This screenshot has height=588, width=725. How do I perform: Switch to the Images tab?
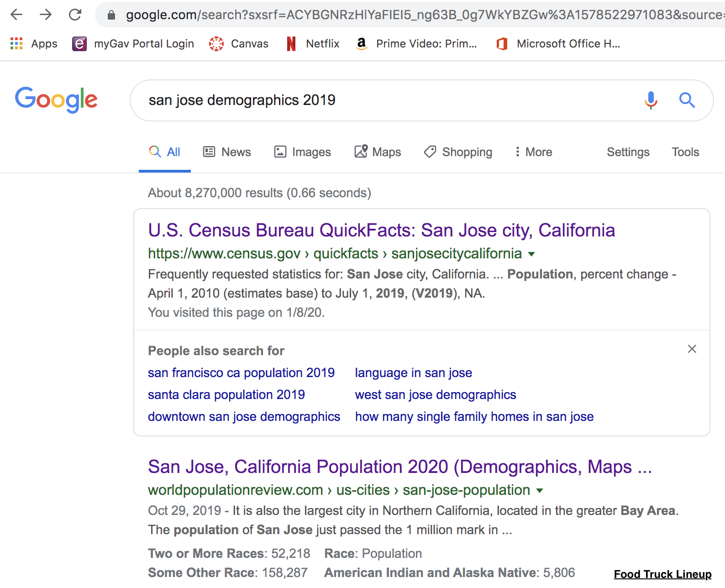302,152
